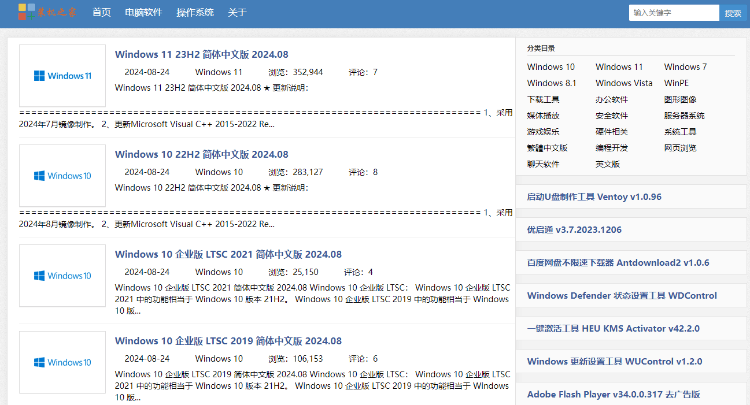Open the 电脑软件 menu
750x405 pixels.
[x=143, y=12]
